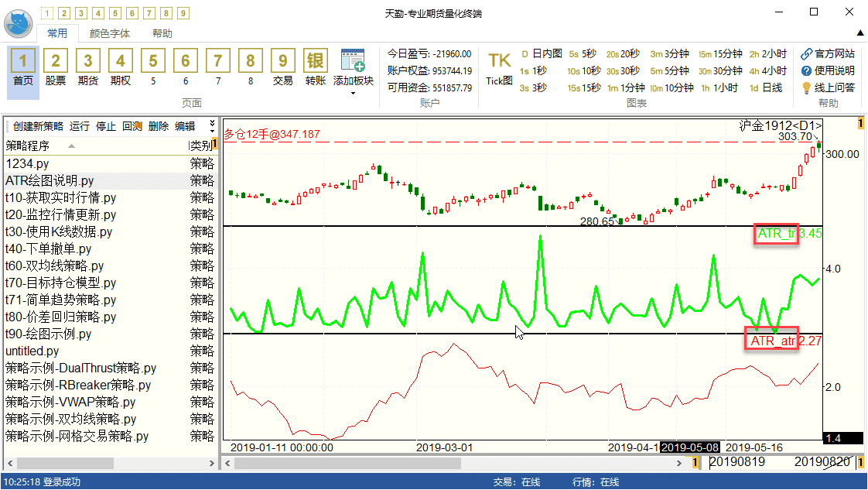Click the 回测 backtest button
This screenshot has width=868, height=490.
pos(132,126)
